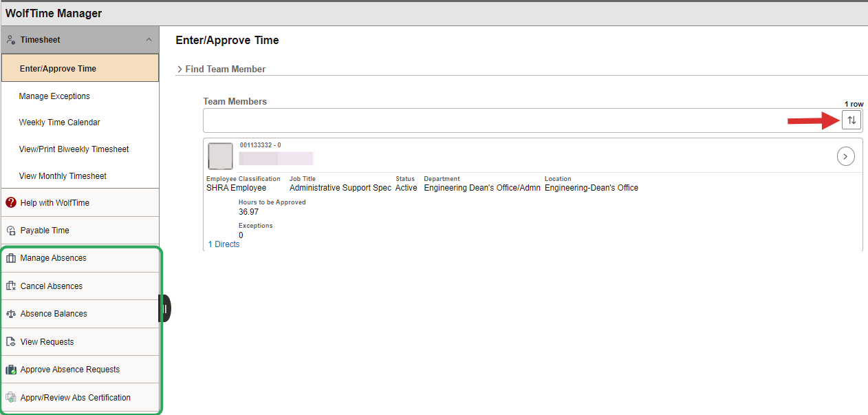This screenshot has height=415, width=868.
Task: Open Manage Absences
Action: 80,258
